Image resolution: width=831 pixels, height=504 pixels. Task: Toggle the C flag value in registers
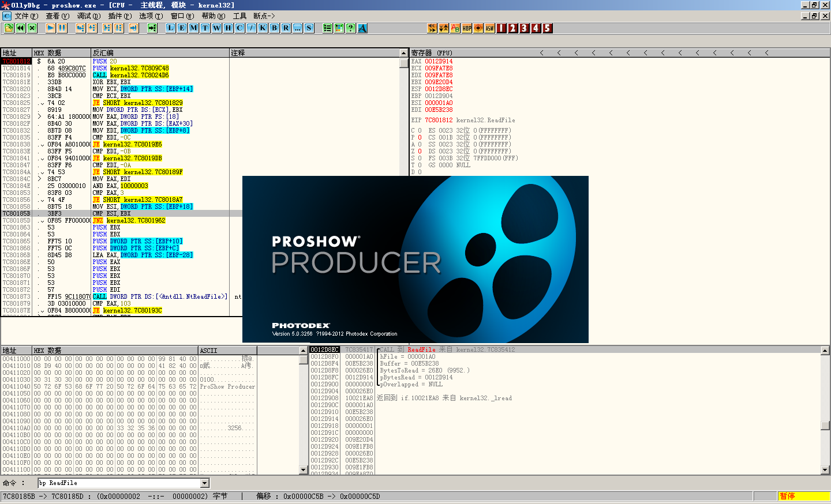point(420,130)
